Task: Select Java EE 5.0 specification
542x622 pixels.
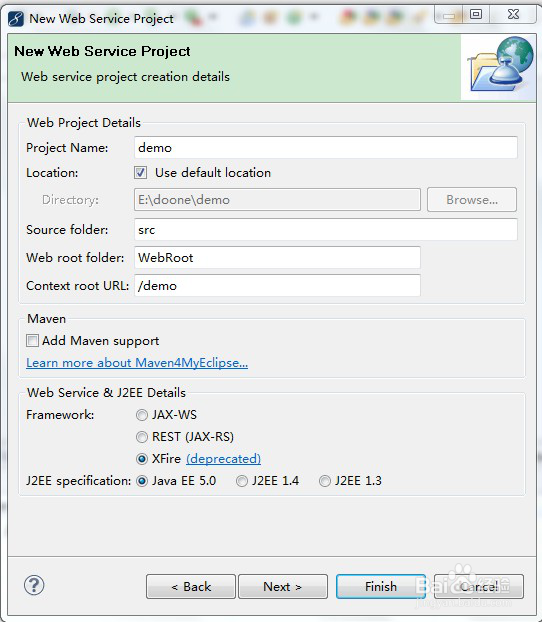Action: tap(142, 481)
